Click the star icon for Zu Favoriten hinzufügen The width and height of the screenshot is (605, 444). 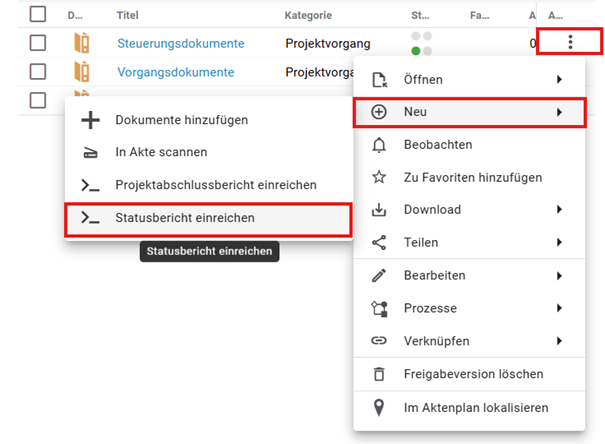[x=379, y=177]
